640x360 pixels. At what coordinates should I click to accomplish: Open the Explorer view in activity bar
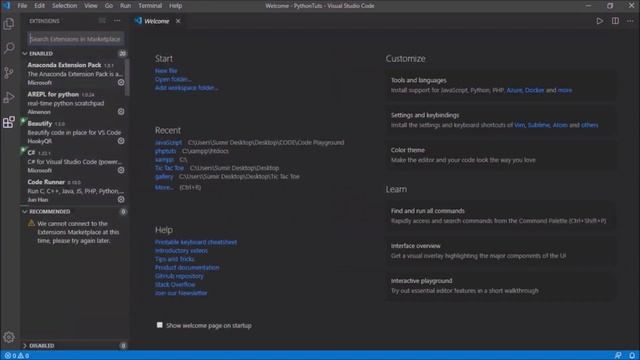pos(9,24)
